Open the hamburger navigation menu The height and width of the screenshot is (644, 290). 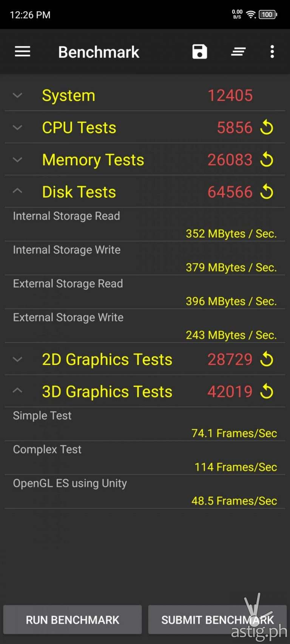tap(22, 52)
